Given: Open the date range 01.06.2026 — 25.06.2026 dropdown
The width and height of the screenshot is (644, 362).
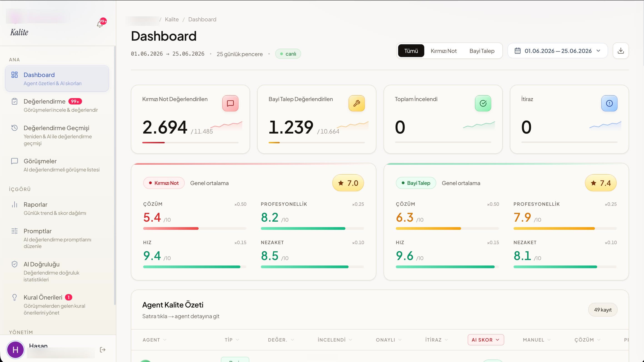Looking at the screenshot, I should point(557,51).
